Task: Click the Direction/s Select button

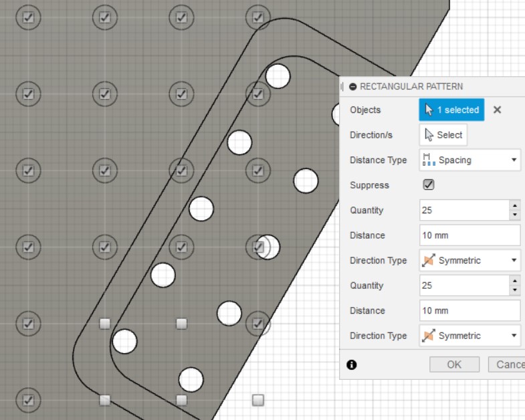Action: [443, 135]
